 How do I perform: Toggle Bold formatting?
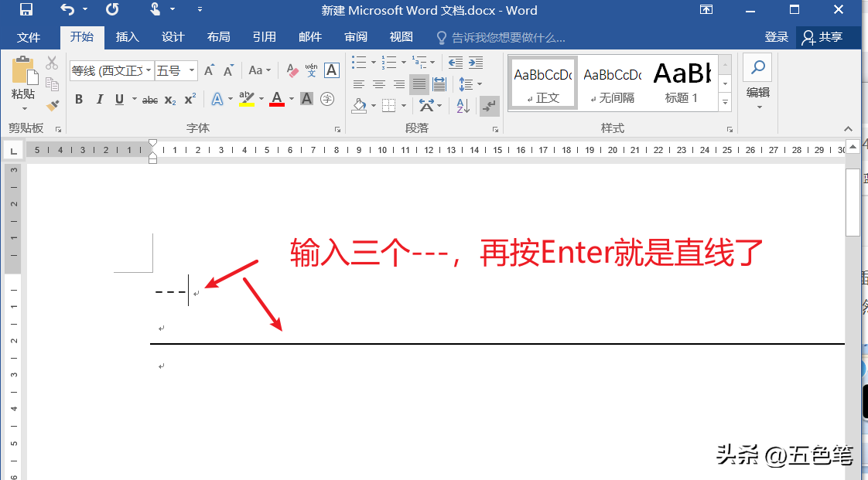click(79, 100)
